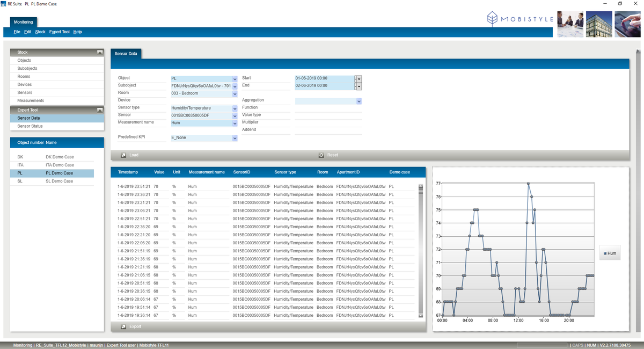Open the Stock menu
The image size is (644, 349).
pos(40,32)
